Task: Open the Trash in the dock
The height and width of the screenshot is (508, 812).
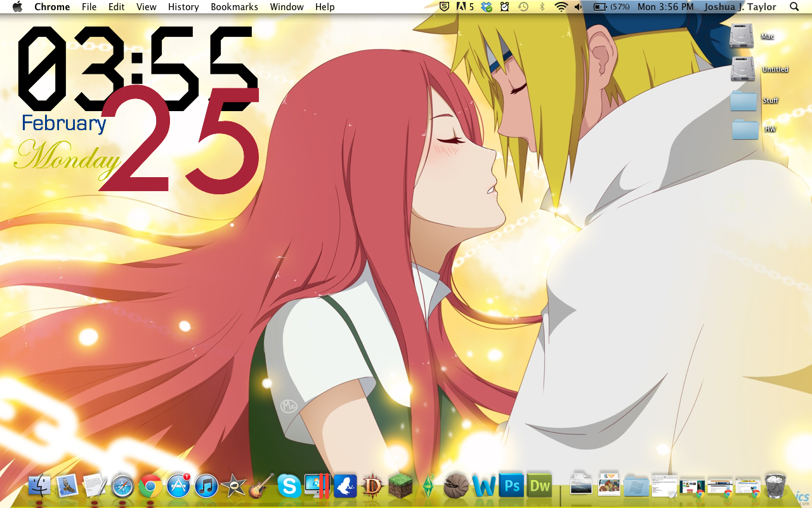Action: pos(775,485)
